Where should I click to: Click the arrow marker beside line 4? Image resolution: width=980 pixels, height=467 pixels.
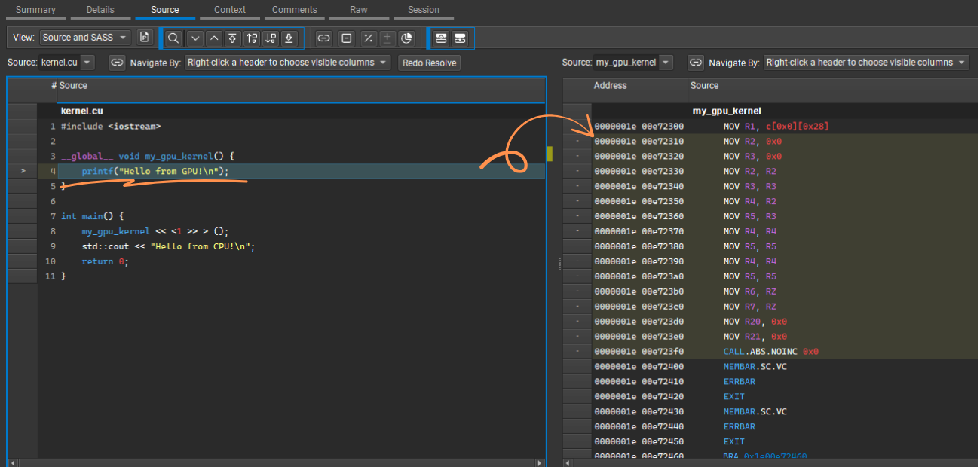23,171
